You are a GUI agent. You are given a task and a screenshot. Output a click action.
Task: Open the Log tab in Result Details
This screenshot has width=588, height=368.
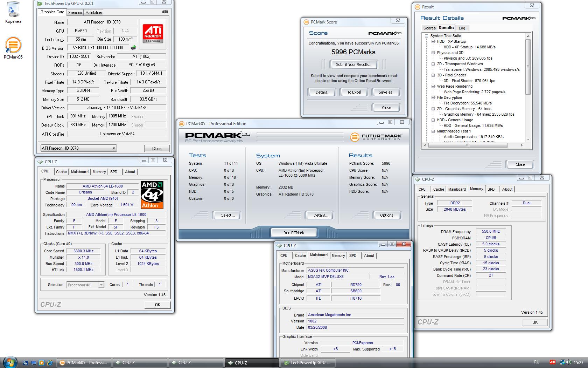(x=462, y=28)
